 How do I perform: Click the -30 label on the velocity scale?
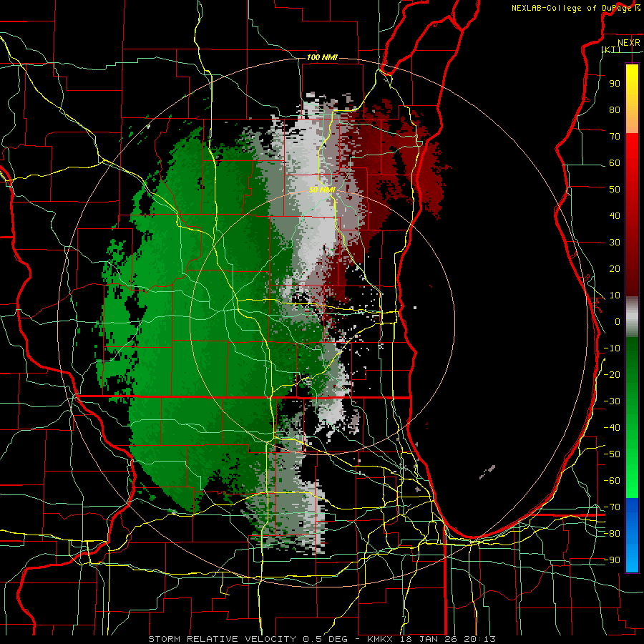pyautogui.click(x=612, y=401)
